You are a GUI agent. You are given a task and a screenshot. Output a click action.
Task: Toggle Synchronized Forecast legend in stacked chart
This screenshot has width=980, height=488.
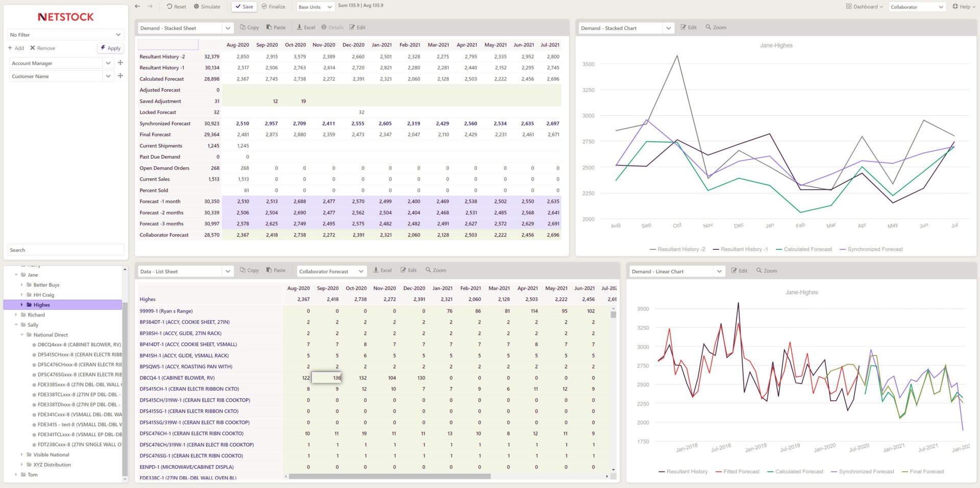pyautogui.click(x=871, y=249)
